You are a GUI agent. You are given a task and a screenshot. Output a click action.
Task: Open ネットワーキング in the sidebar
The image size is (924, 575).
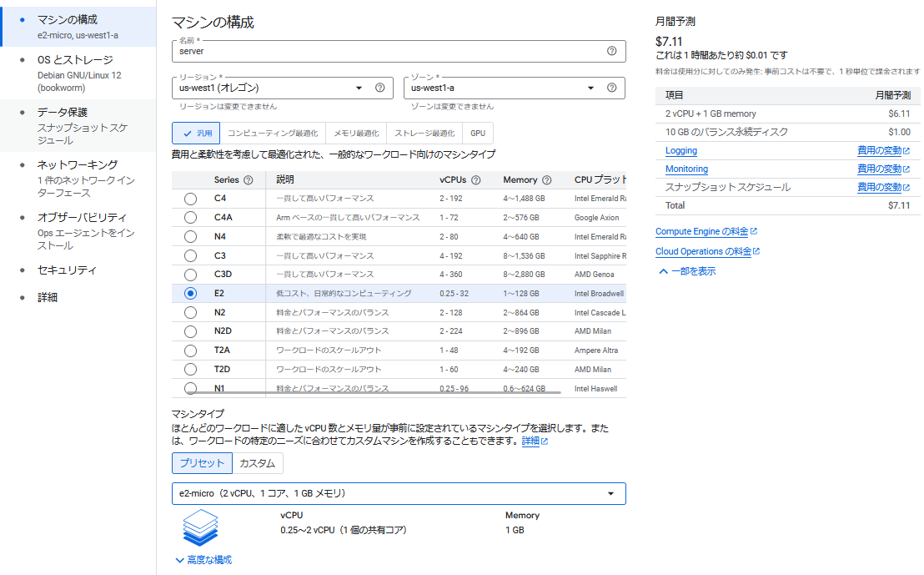coord(78,178)
